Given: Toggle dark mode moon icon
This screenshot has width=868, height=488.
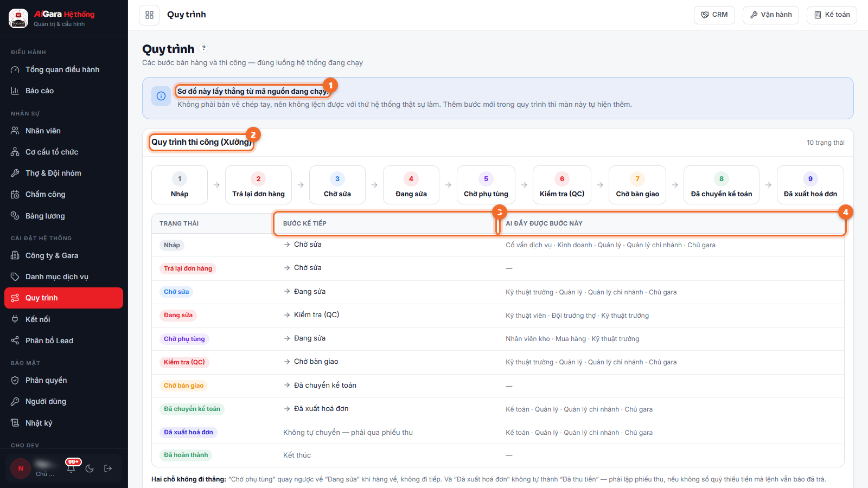Looking at the screenshot, I should pos(90,468).
